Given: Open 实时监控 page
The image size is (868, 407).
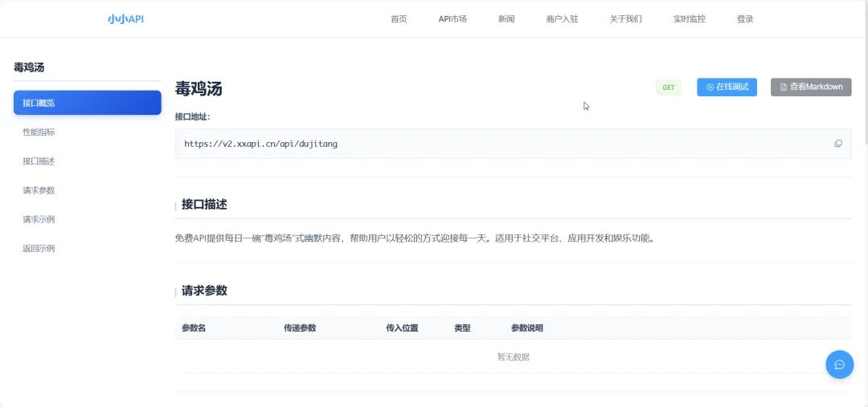Looking at the screenshot, I should point(690,18).
